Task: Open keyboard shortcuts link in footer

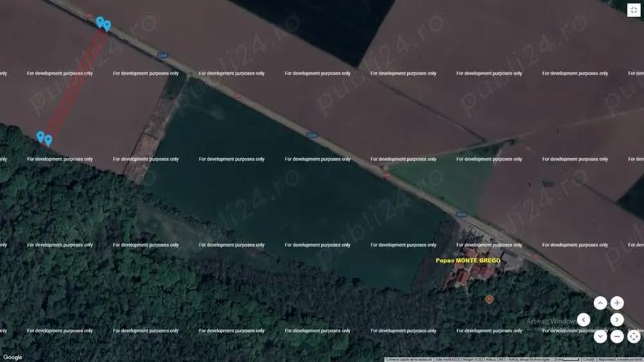Action: 409,359
